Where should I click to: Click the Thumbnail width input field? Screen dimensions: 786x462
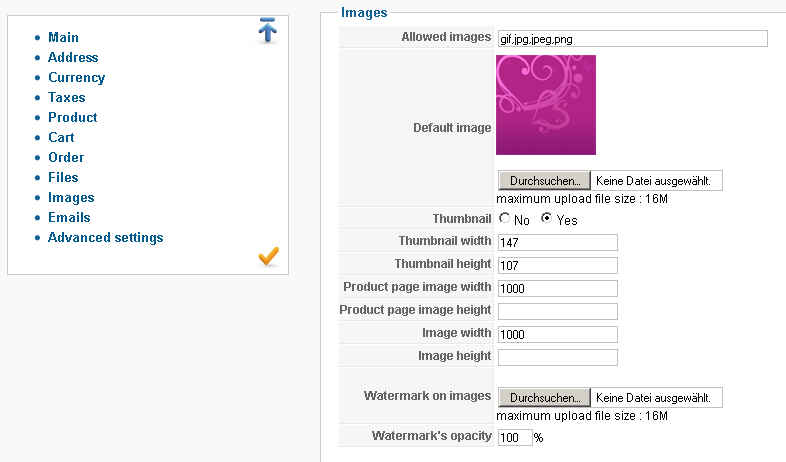coord(557,242)
